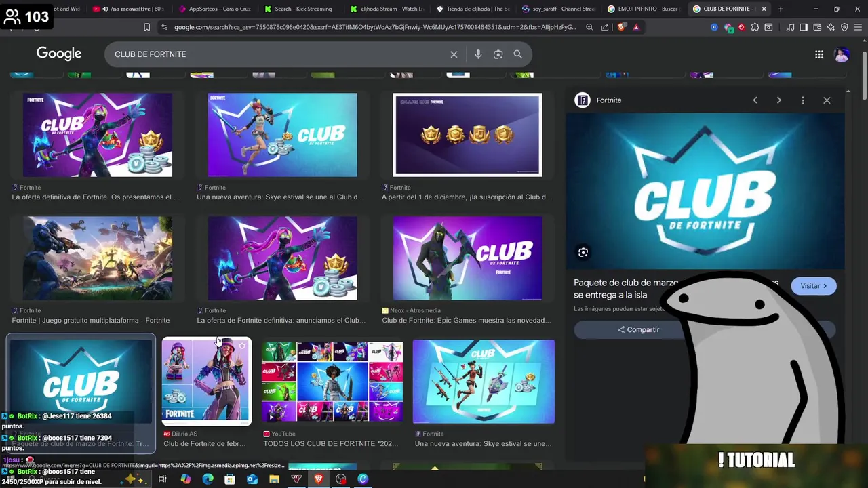Viewport: 868px width, 488px height.
Task: Open A partir del 1 de diciembre result
Action: (x=467, y=197)
